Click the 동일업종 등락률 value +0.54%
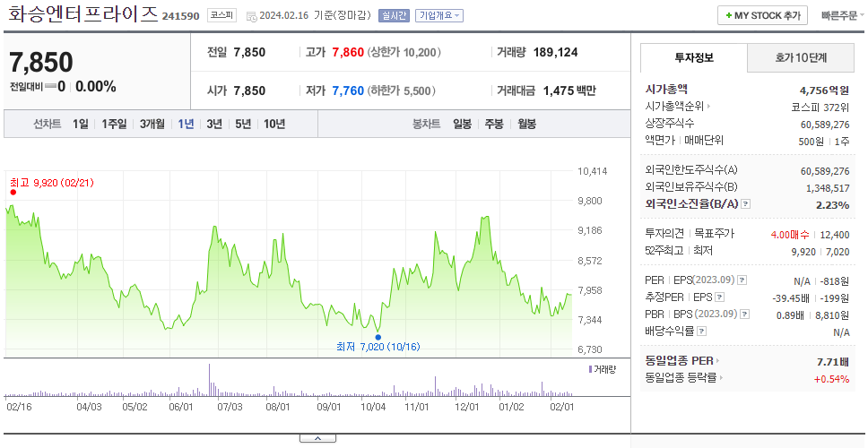 click(x=831, y=379)
